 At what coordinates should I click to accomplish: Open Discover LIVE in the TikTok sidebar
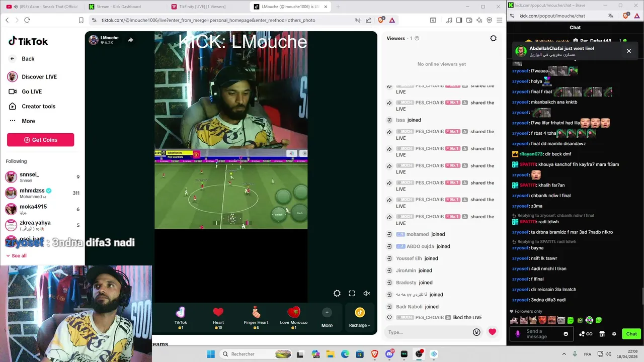[x=32, y=77]
